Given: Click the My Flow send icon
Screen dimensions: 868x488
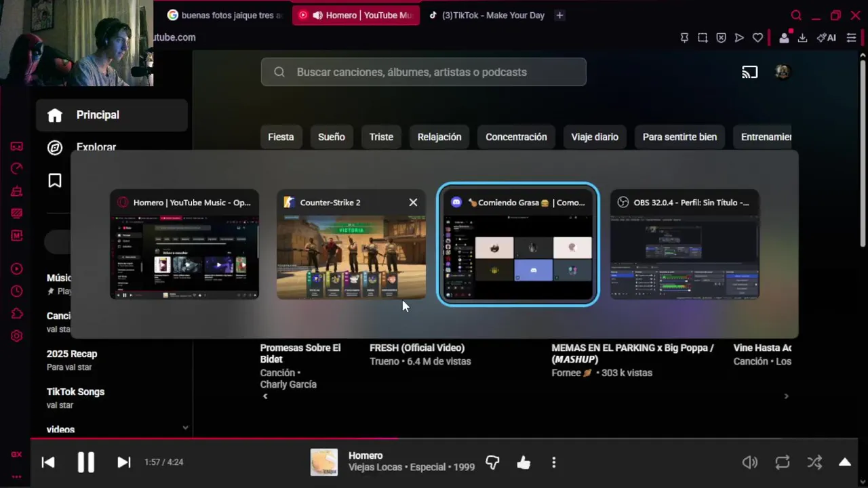Looking at the screenshot, I should pyautogui.click(x=739, y=38).
